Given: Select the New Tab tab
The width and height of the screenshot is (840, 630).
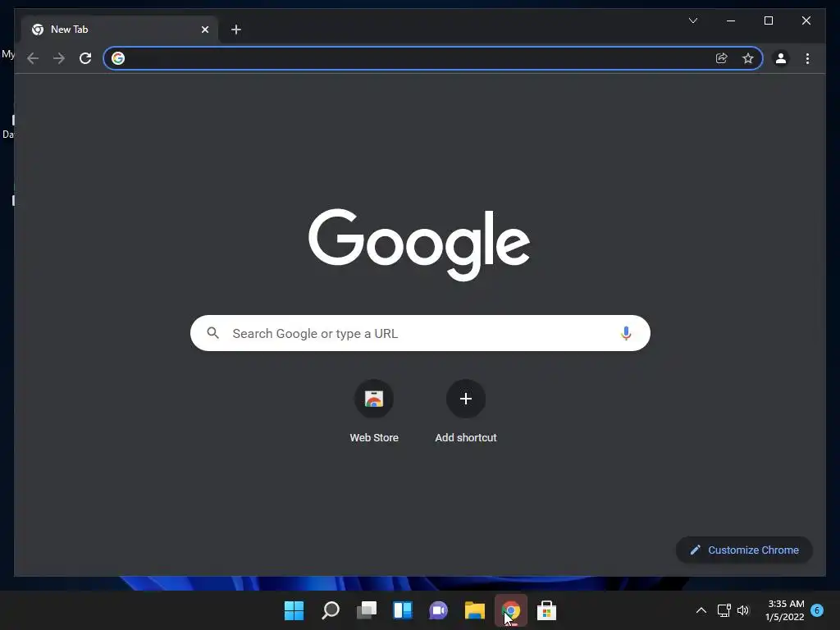Looking at the screenshot, I should click(x=119, y=30).
